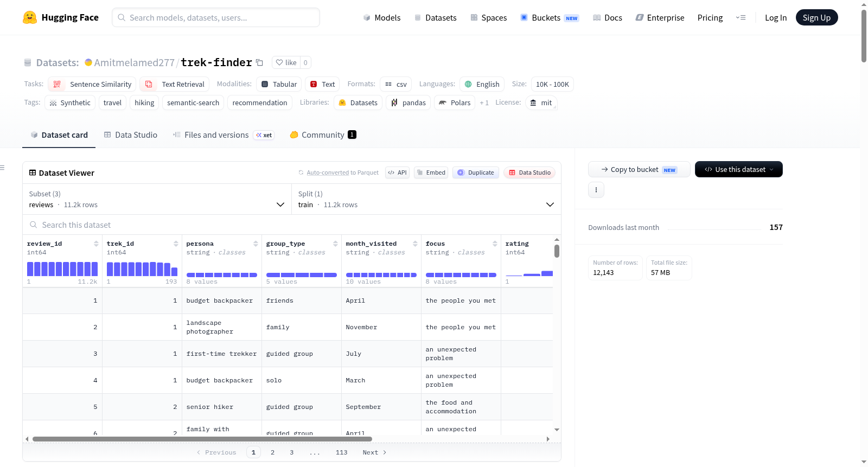Sort the persona column
This screenshot has width=868, height=467.
point(256,244)
